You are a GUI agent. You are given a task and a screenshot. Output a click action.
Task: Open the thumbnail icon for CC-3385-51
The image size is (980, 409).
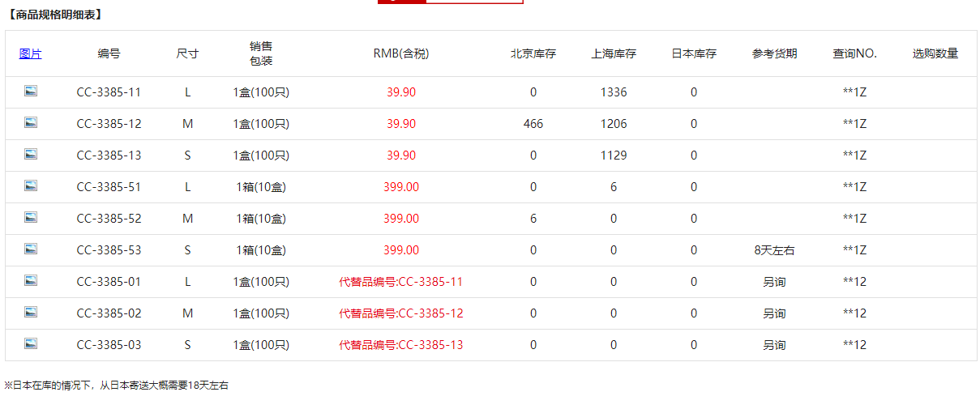[31, 186]
